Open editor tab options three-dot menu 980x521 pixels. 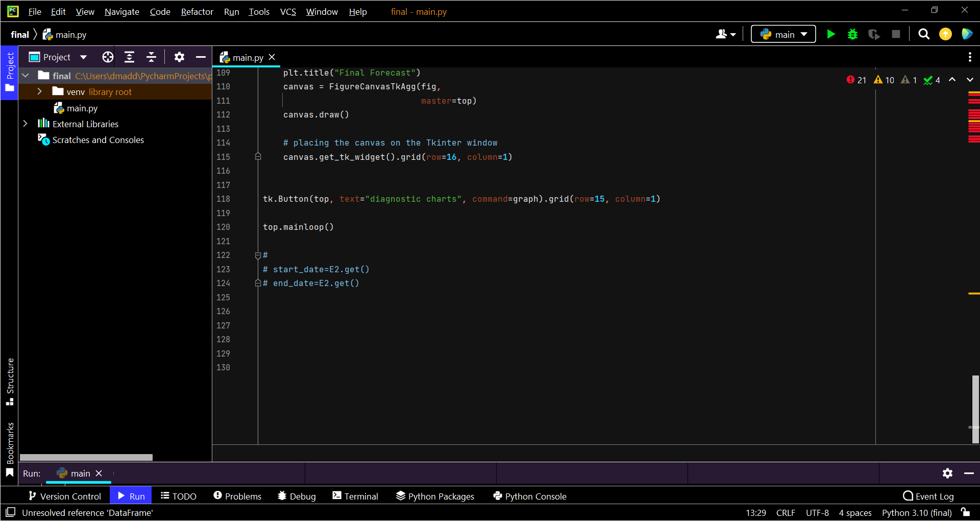pos(970,57)
